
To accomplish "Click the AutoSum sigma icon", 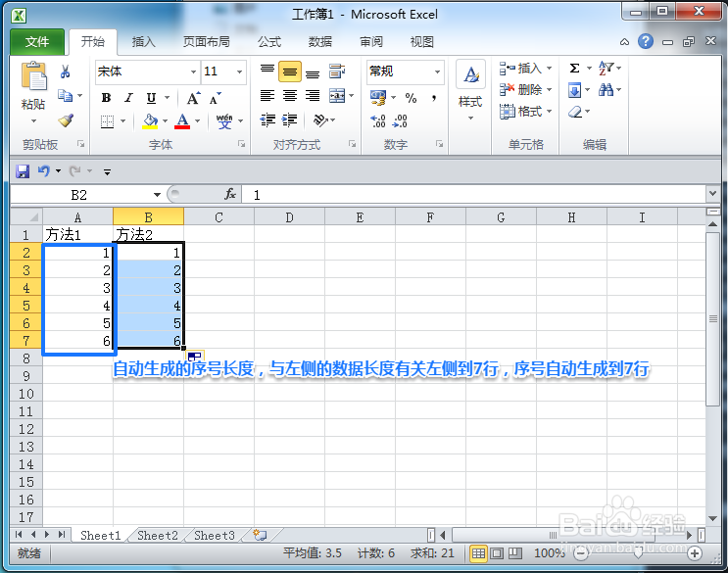I will pos(574,69).
